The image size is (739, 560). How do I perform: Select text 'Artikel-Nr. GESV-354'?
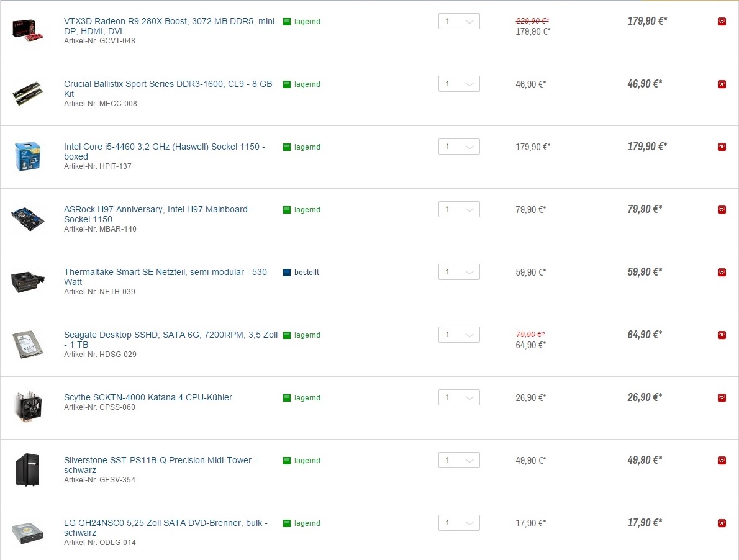coord(99,479)
